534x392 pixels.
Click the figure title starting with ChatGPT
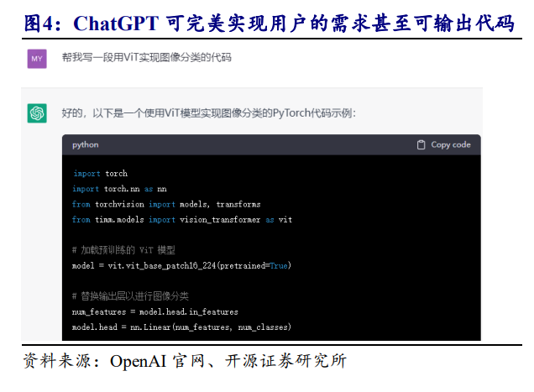[269, 24]
